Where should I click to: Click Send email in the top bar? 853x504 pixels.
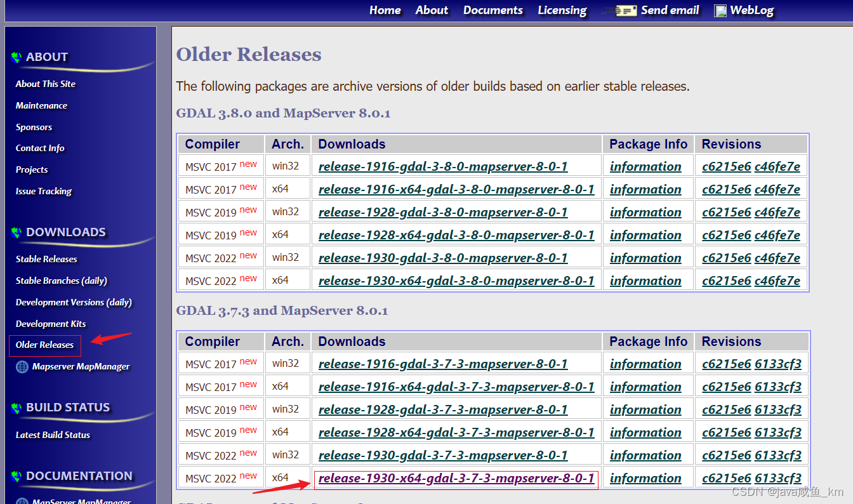pyautogui.click(x=670, y=10)
